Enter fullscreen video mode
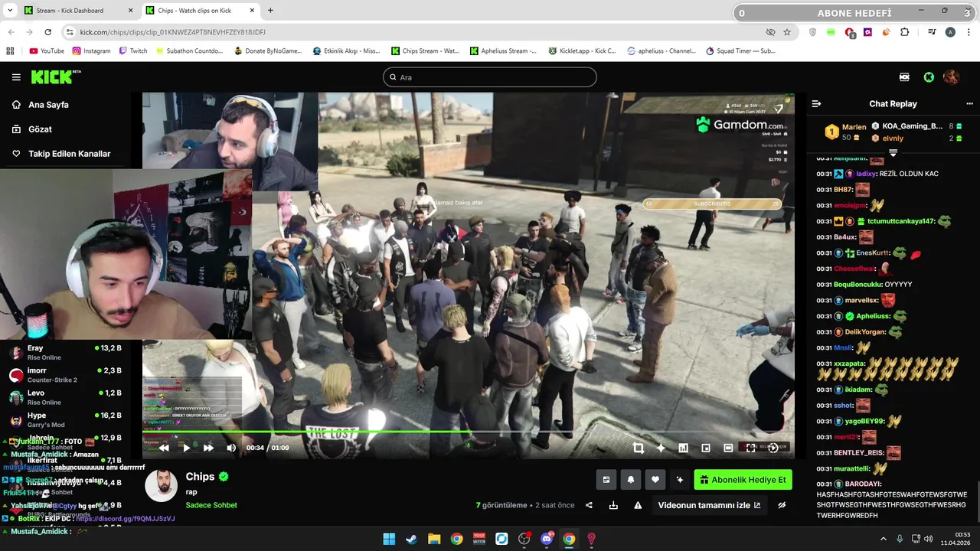The image size is (980, 551). 750,448
